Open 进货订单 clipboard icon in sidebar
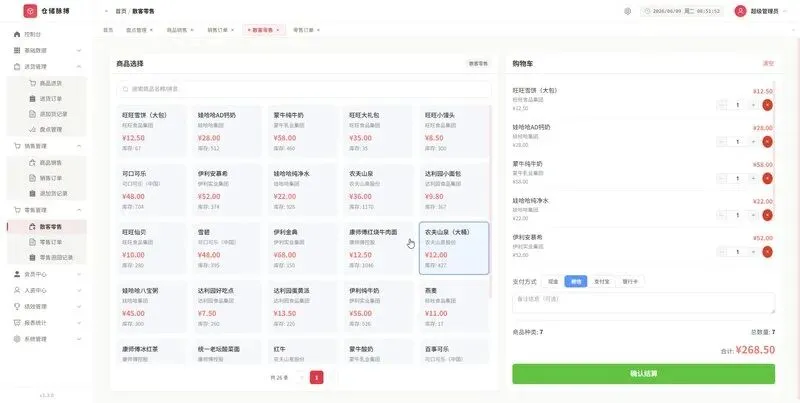This screenshot has height=403, width=800. (x=32, y=98)
